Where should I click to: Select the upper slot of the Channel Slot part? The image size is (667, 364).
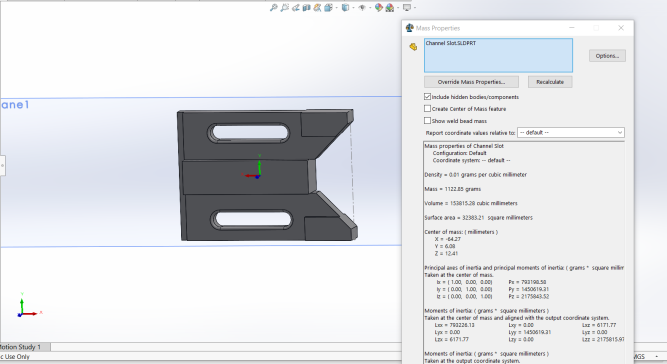[x=248, y=132]
